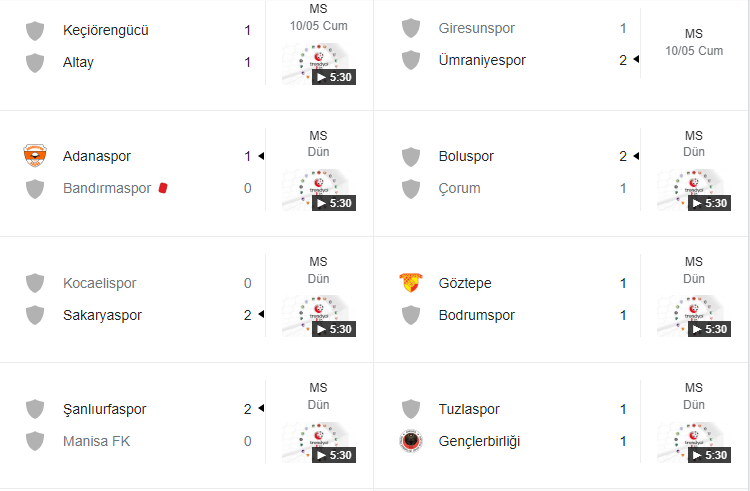Play Keçiörengücü vs Altay highlights video
The image size is (750, 491).
tap(319, 64)
